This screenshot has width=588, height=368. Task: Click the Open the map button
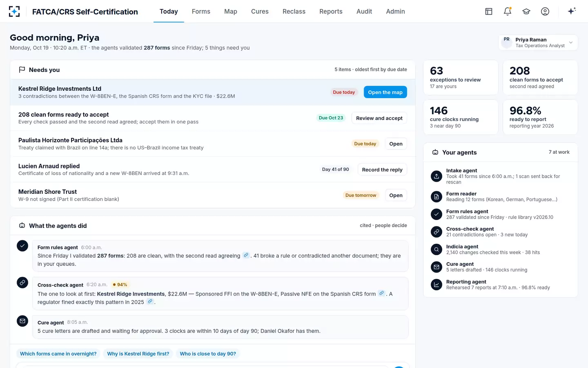pos(385,92)
